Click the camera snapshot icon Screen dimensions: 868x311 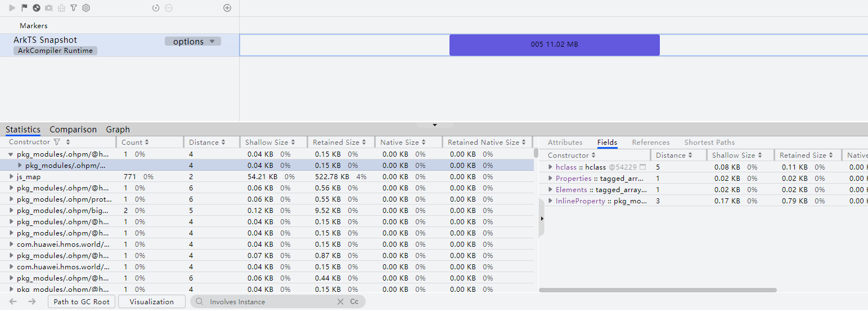point(49,8)
